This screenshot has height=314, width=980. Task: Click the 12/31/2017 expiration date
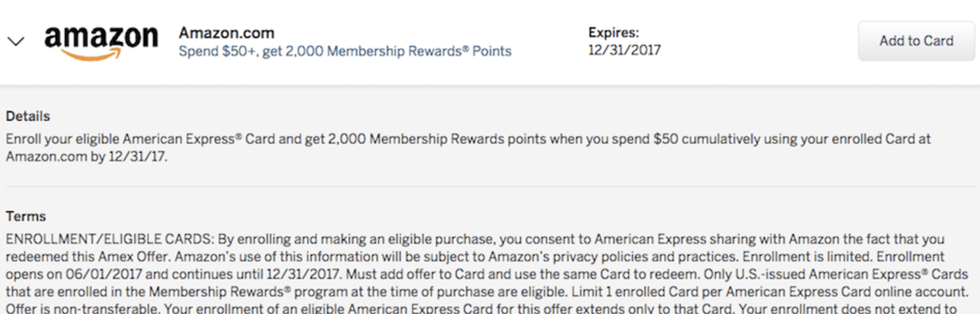[625, 50]
